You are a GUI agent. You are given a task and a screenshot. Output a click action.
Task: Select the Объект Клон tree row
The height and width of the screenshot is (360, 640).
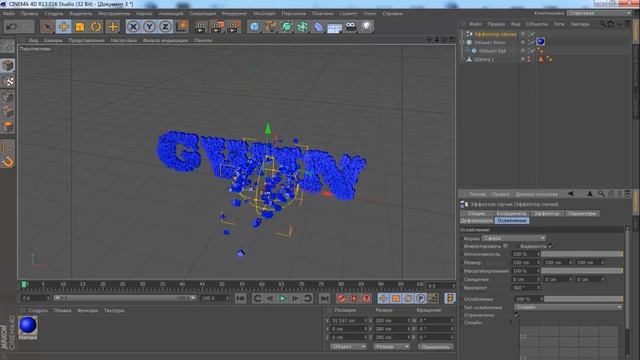(489, 42)
